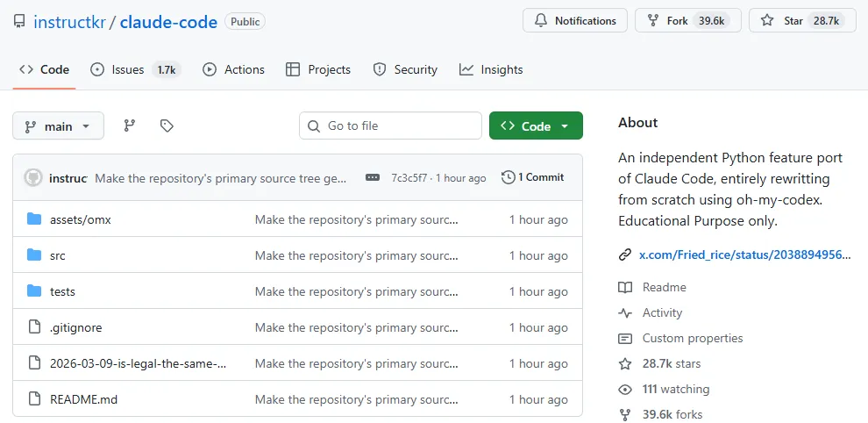The width and height of the screenshot is (868, 423).
Task: Switch to the Code tab
Action: click(x=45, y=69)
